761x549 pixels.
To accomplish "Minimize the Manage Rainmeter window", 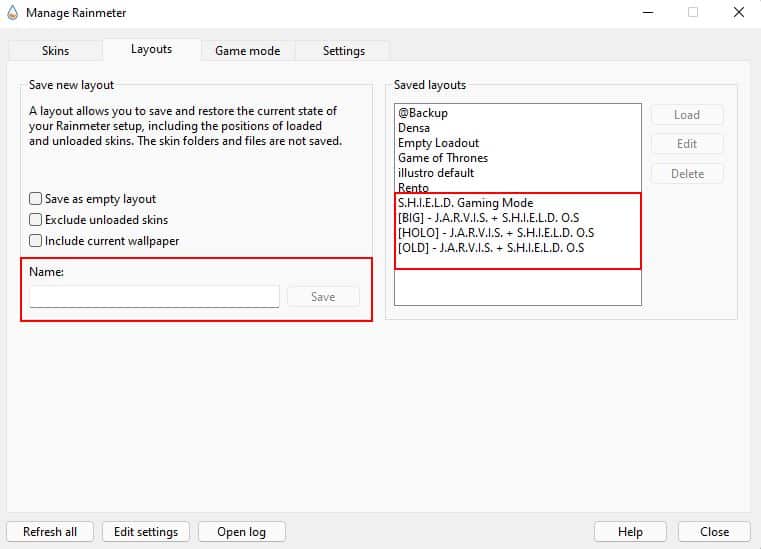I will tap(648, 13).
